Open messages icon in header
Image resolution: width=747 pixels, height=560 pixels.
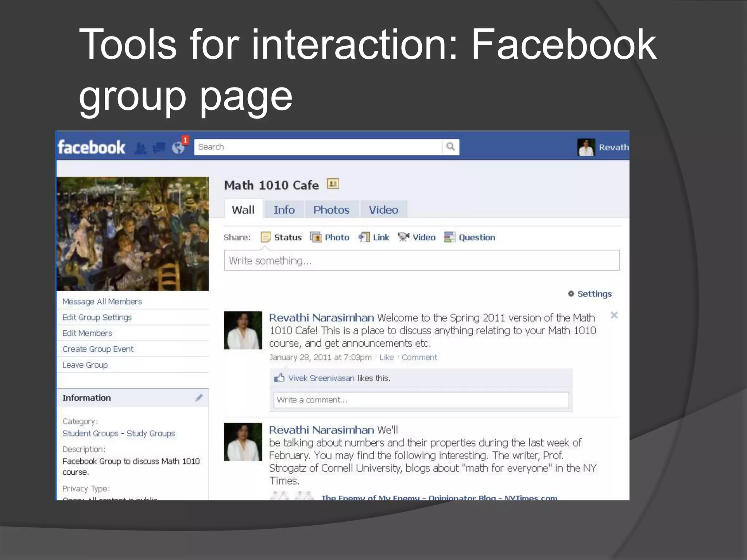[159, 148]
